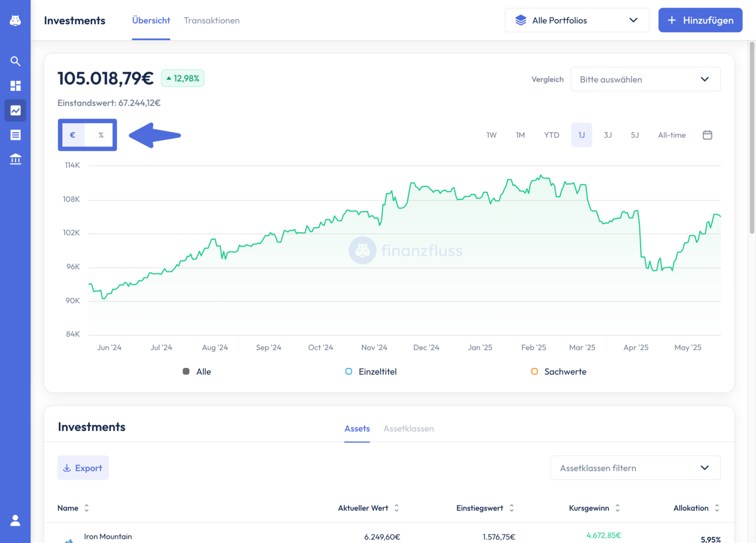Image resolution: width=756 pixels, height=543 pixels.
Task: Toggle the Einzeltitel chart series
Action: tap(371, 372)
